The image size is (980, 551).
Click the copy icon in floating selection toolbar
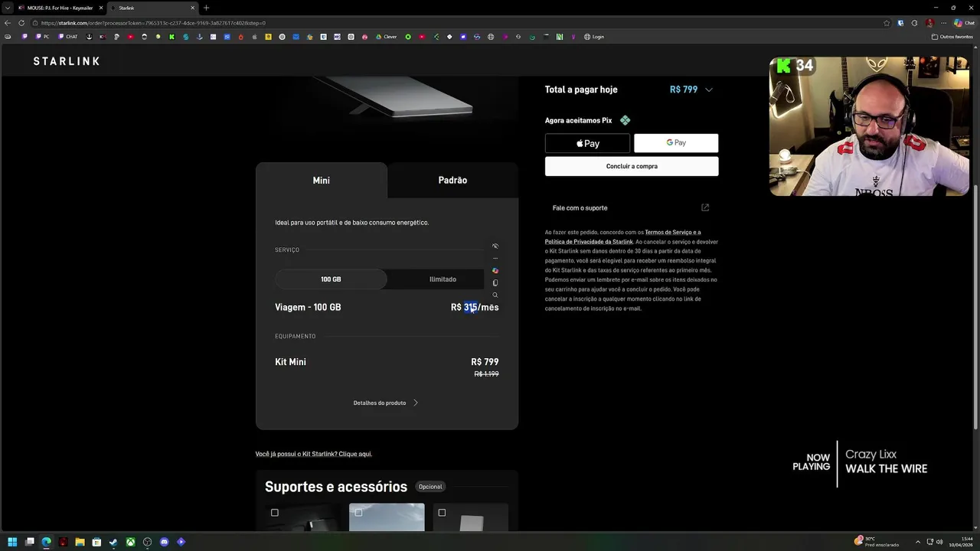pos(495,283)
